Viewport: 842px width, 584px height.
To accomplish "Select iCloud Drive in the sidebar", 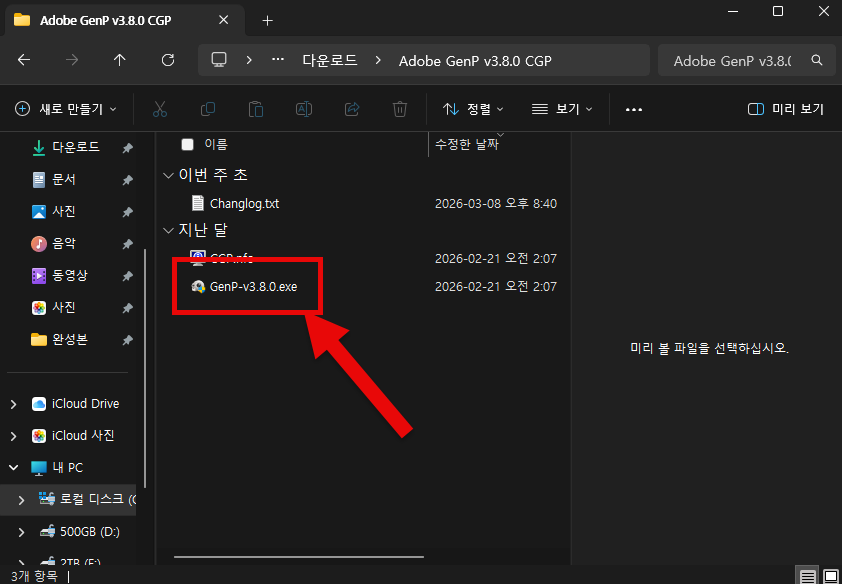I will [85, 404].
